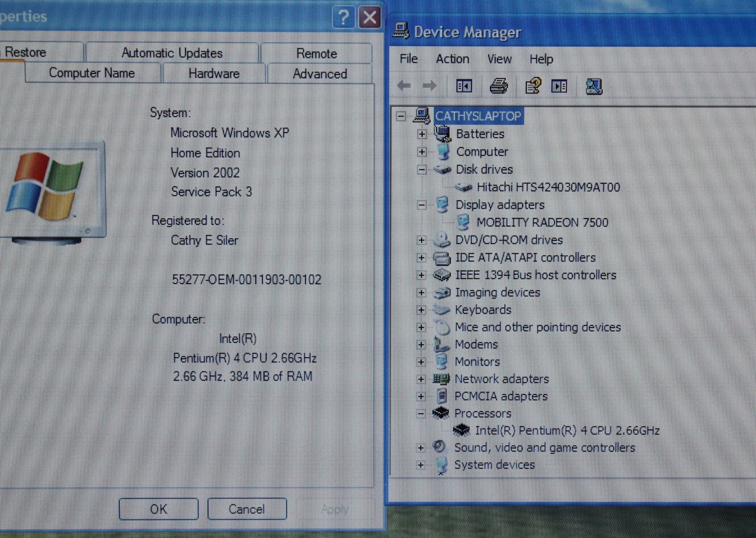Image resolution: width=756 pixels, height=538 pixels.
Task: Expand the Computer node
Action: [422, 152]
